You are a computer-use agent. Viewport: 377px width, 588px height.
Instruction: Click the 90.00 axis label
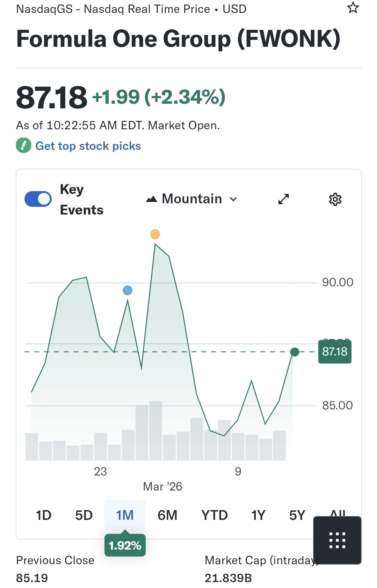tap(338, 282)
